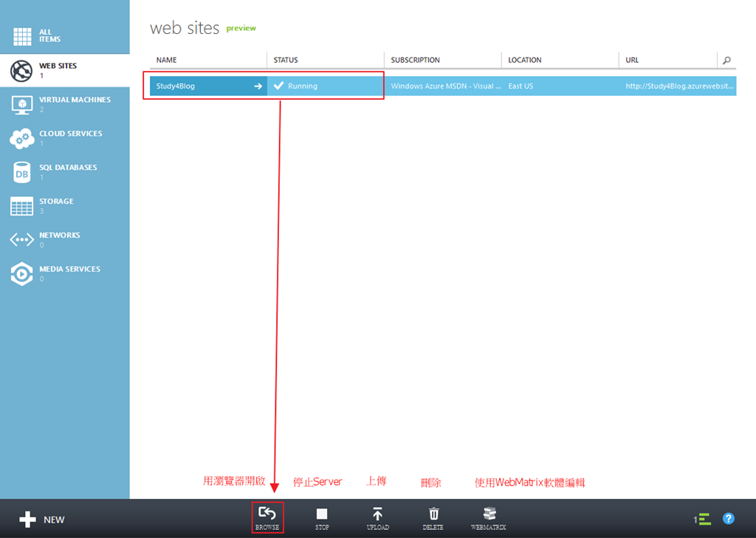Sort by the URL column header
This screenshot has height=538, width=756.
click(632, 61)
